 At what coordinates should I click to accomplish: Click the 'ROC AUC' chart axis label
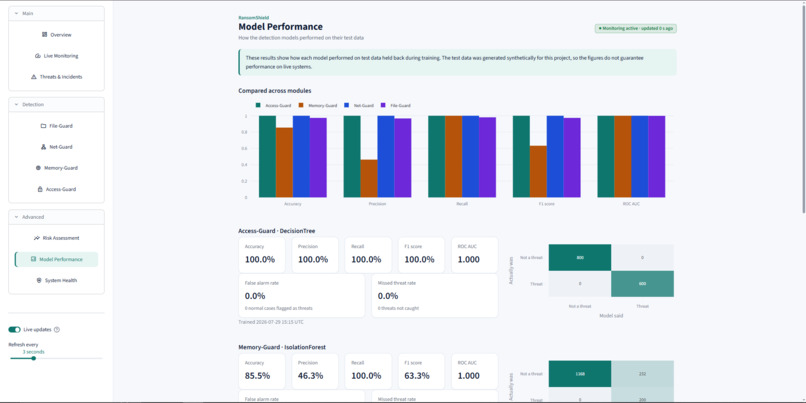(631, 204)
